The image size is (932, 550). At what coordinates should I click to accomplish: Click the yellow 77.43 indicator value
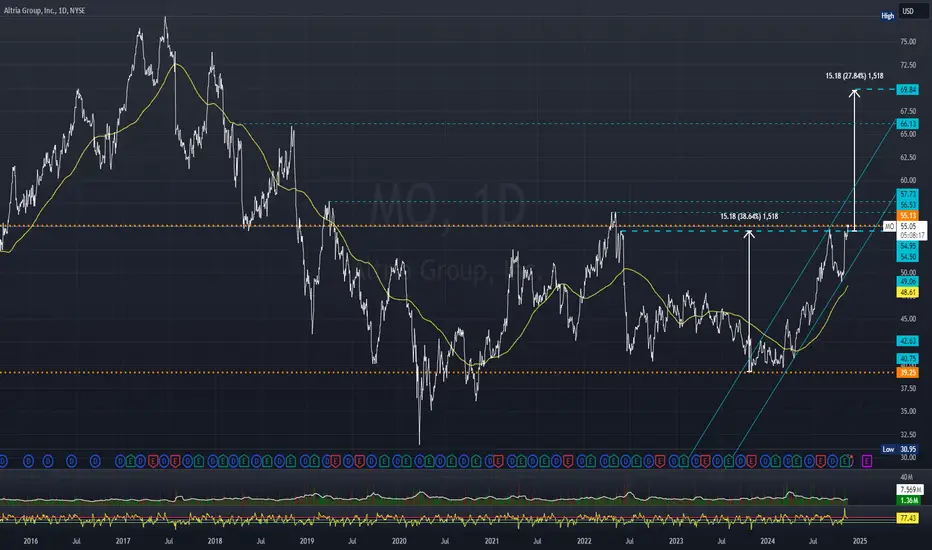click(908, 518)
